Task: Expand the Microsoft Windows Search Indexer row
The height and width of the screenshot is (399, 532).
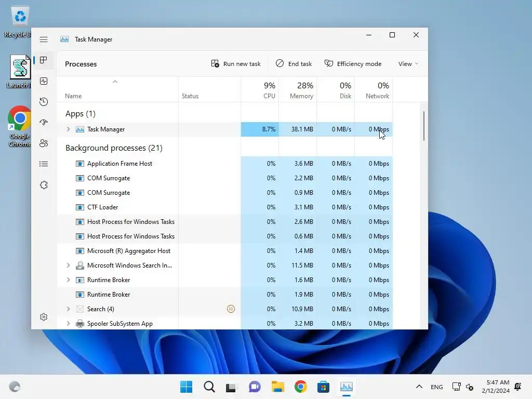Action: [68, 265]
